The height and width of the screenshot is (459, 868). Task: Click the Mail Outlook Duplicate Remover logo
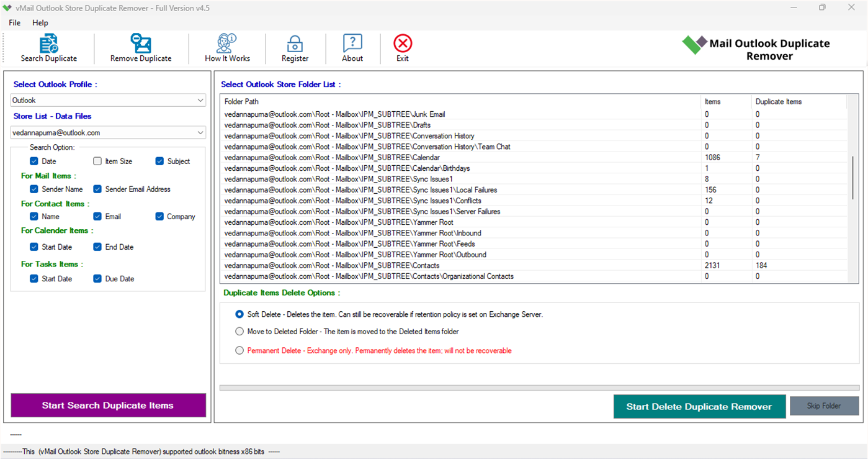pos(694,45)
